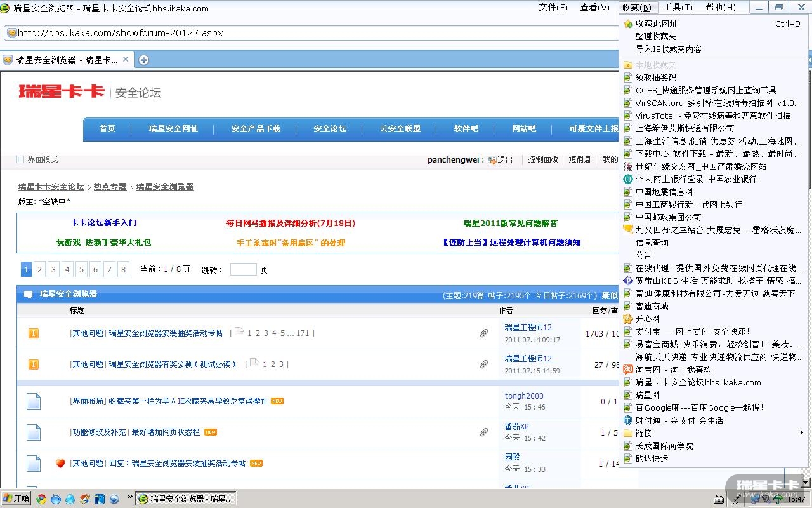Image resolution: width=812 pixels, height=508 pixels.
Task: Click the 控制面板 link
Action: click(543, 159)
